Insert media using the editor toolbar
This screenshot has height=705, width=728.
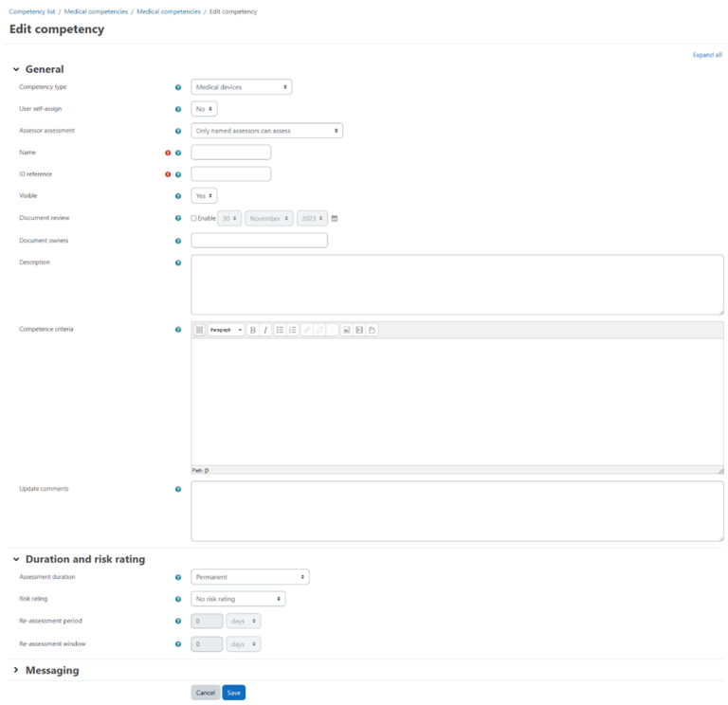coord(359,330)
